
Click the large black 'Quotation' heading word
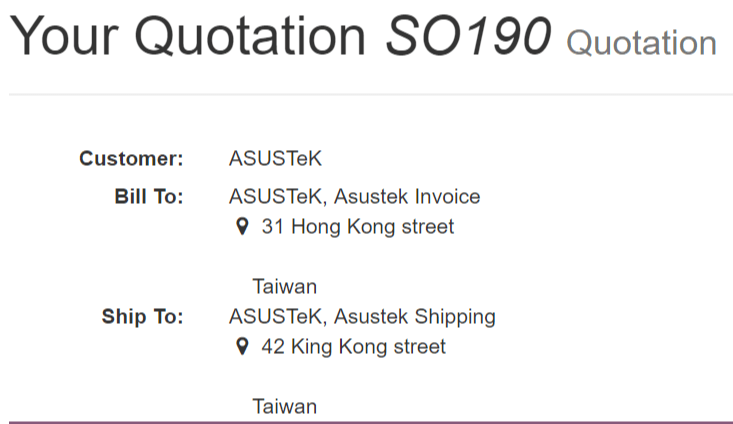pos(250,36)
